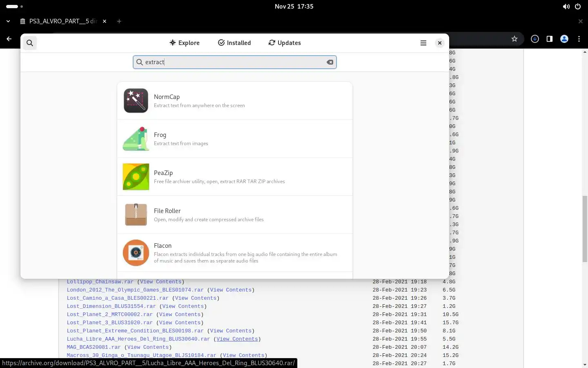Open the Updates tab
Image resolution: width=588 pixels, height=368 pixels.
pos(285,43)
